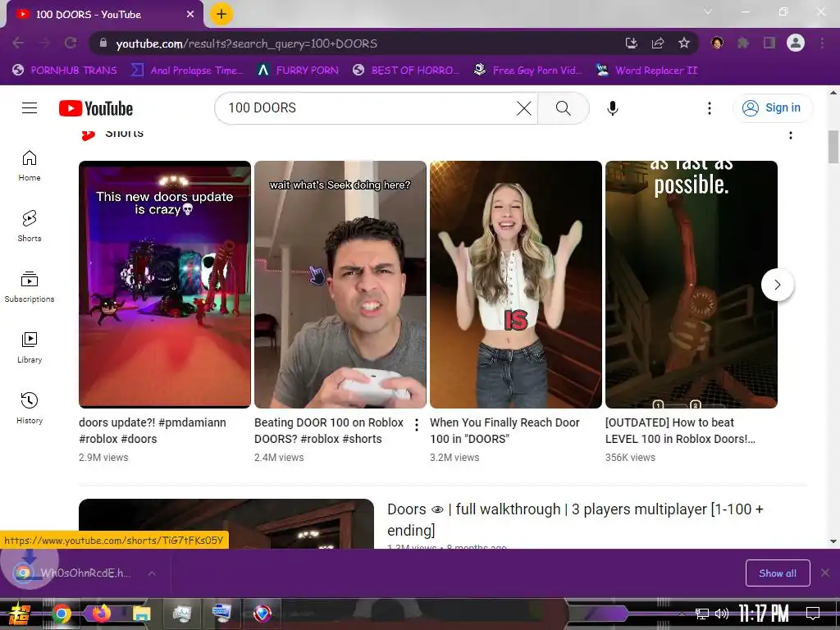The height and width of the screenshot is (630, 840).
Task: Open Firefox from the taskbar
Action: (x=101, y=614)
